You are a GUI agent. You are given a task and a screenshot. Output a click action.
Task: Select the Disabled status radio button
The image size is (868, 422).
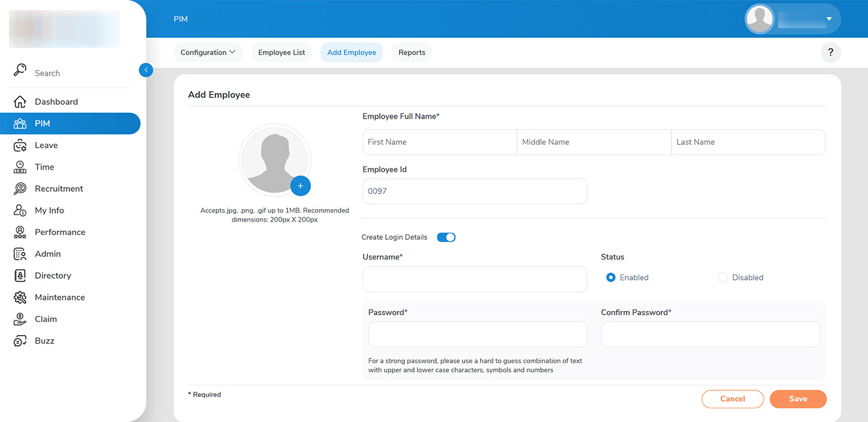[x=722, y=278]
